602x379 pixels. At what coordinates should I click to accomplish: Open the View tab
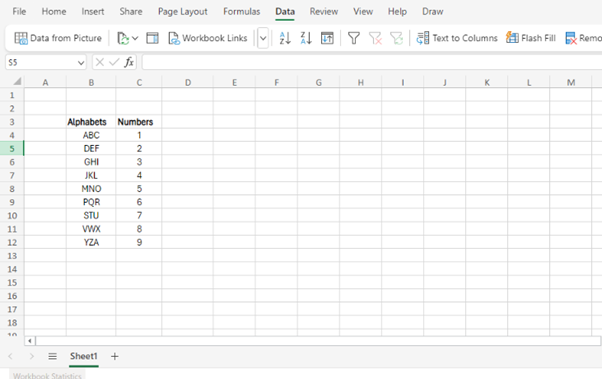[363, 12]
